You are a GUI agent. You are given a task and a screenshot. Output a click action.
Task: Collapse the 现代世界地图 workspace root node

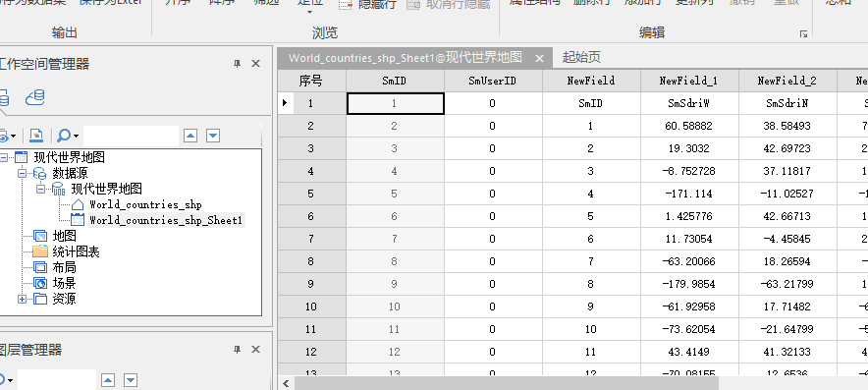click(4, 158)
